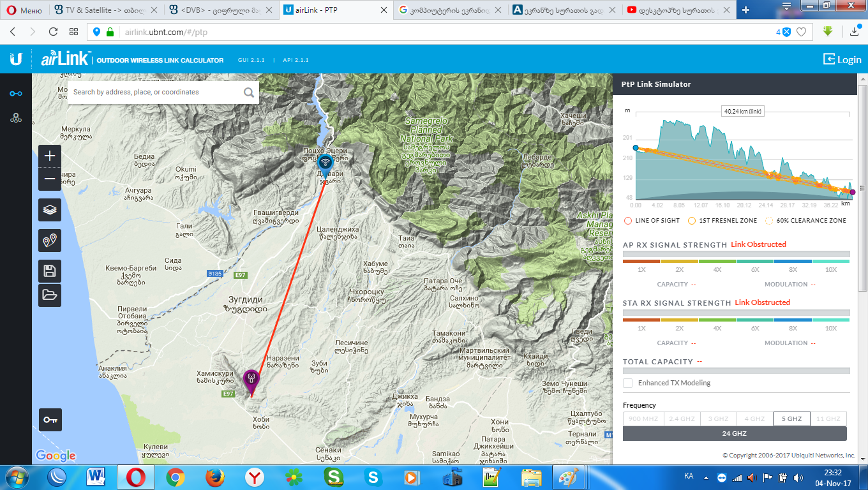Viewport: 868px width, 490px height.
Task: Save the link with the floppy disk icon
Action: [x=50, y=271]
